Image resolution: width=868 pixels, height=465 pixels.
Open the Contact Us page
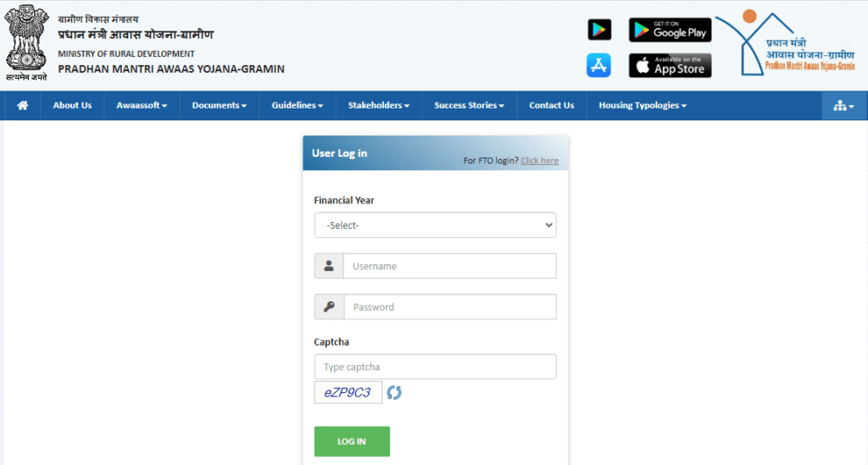click(x=551, y=106)
